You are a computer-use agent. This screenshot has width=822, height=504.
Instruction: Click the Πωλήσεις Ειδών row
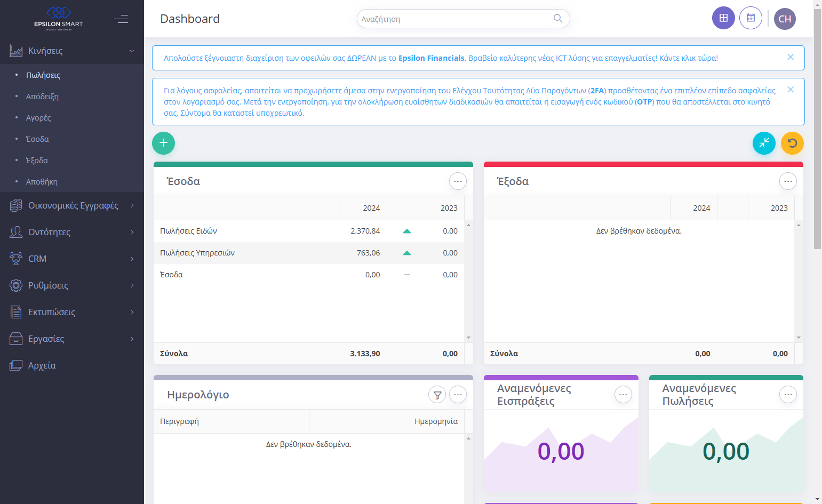[309, 231]
